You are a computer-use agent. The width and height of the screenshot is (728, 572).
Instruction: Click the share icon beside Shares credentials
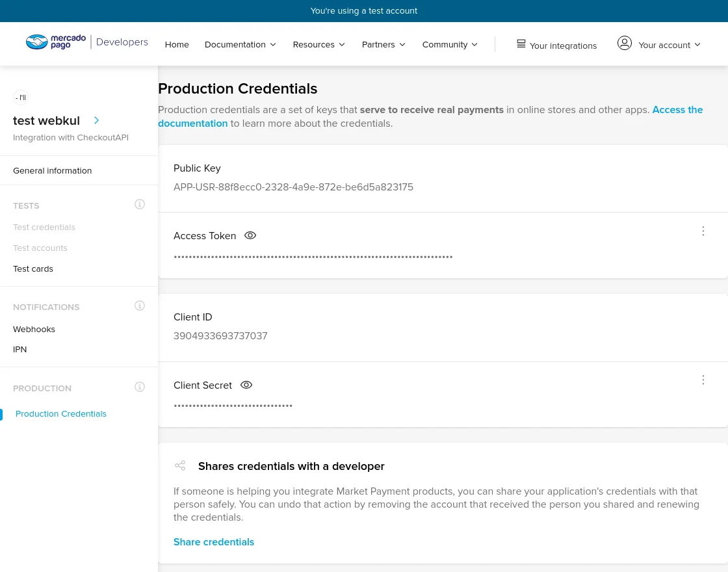coord(180,465)
